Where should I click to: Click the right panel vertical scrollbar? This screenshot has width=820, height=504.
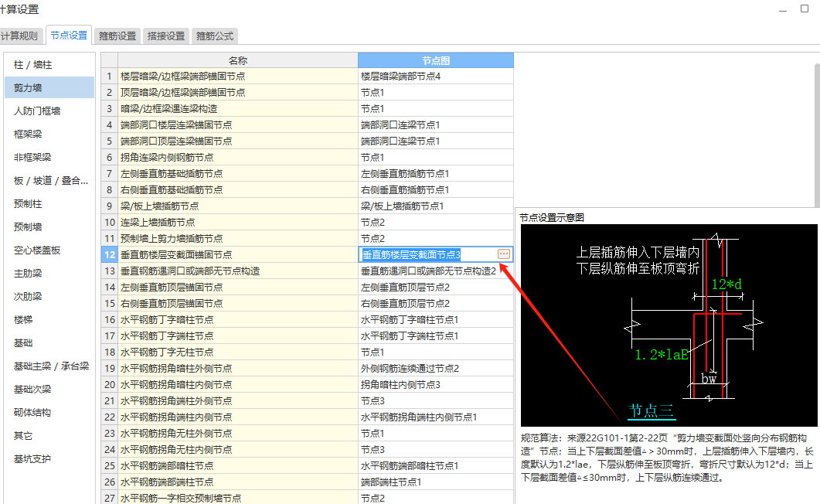(817, 135)
